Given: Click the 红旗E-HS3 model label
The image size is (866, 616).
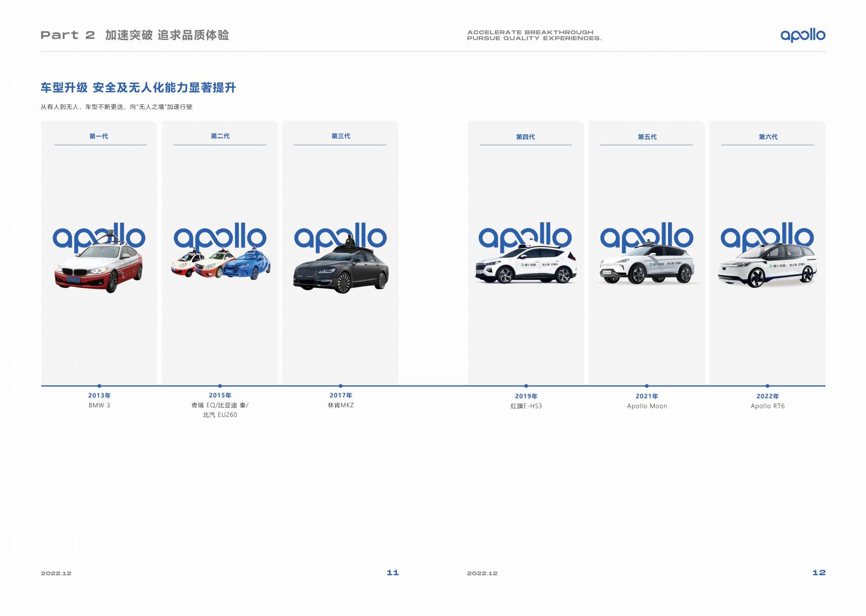Looking at the screenshot, I should 526,406.
